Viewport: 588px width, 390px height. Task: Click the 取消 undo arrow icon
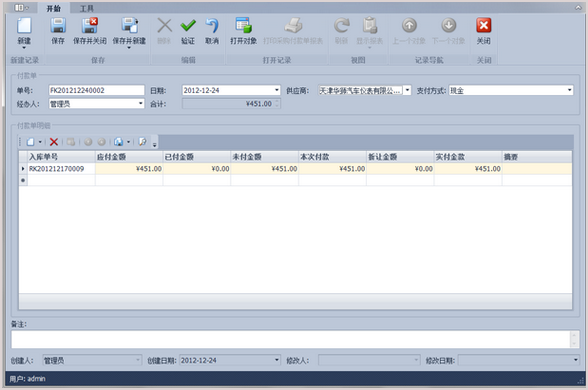pyautogui.click(x=212, y=26)
